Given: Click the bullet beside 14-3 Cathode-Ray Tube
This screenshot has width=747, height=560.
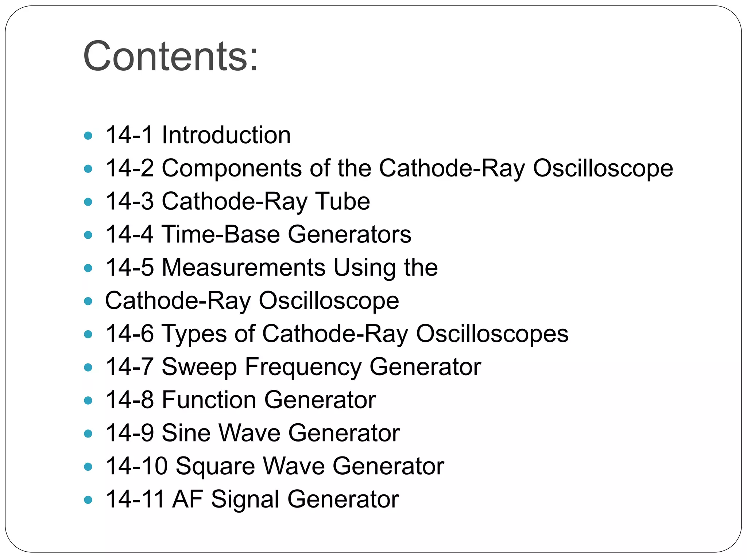Looking at the screenshot, I should click(x=88, y=202).
